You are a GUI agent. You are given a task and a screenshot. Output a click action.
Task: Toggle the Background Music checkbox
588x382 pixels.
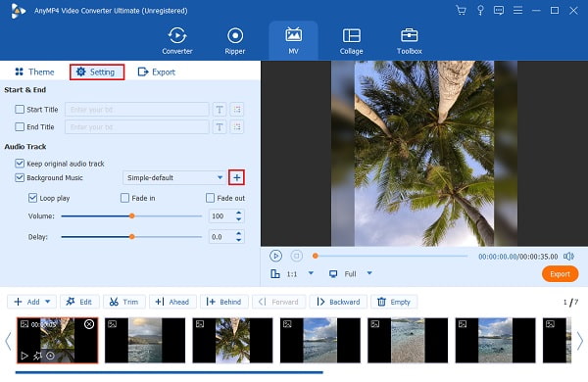click(20, 177)
